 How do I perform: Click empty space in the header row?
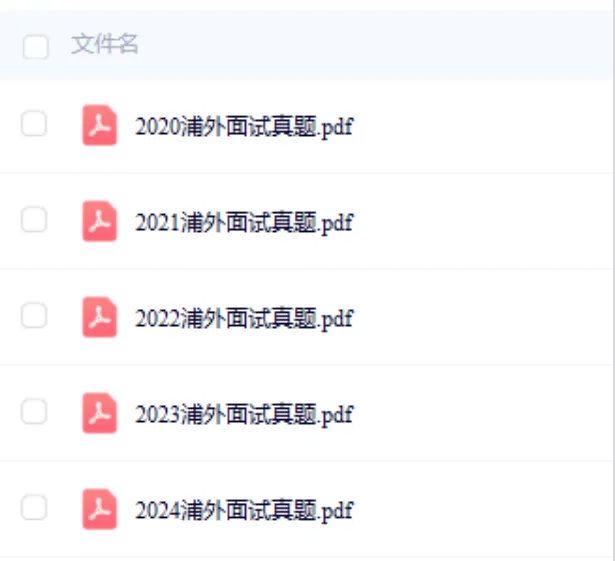point(373,45)
